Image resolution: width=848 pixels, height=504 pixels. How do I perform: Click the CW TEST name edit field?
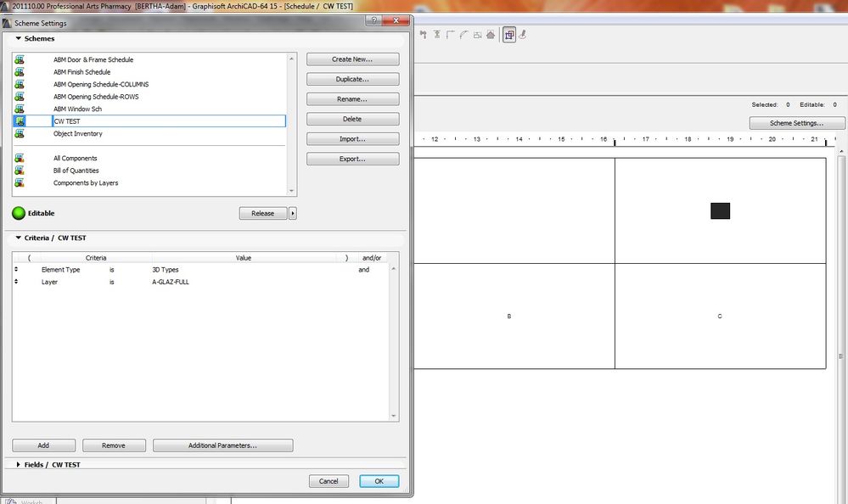pyautogui.click(x=169, y=121)
